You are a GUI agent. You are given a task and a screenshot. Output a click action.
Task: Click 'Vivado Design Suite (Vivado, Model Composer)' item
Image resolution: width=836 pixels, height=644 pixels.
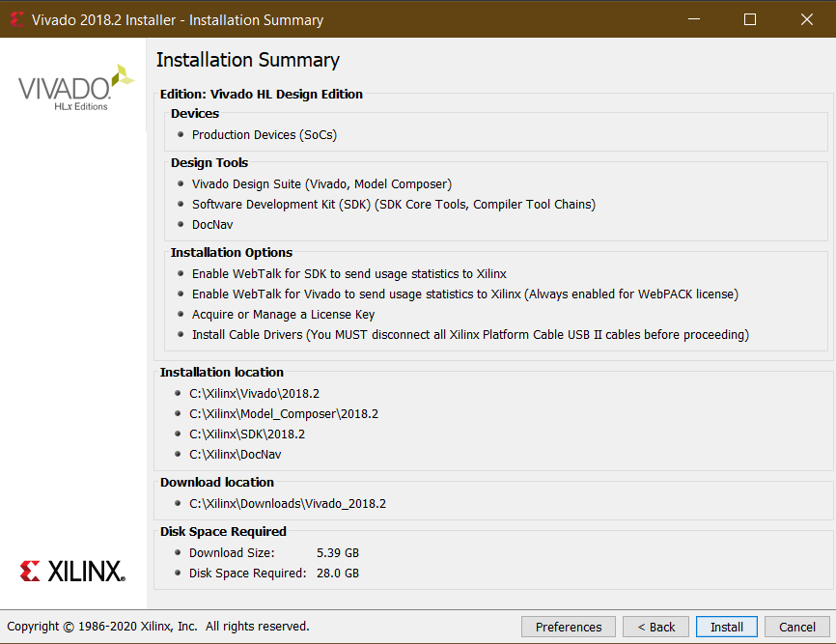(x=322, y=183)
